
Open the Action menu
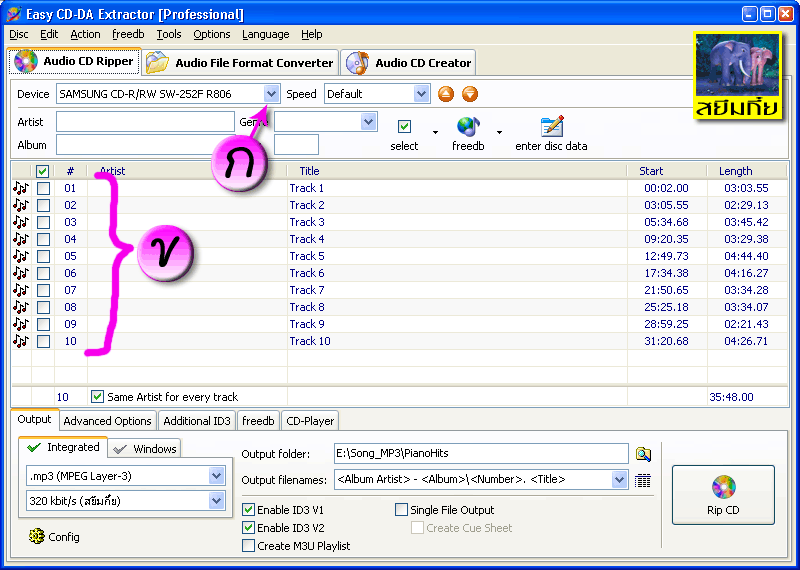[85, 34]
